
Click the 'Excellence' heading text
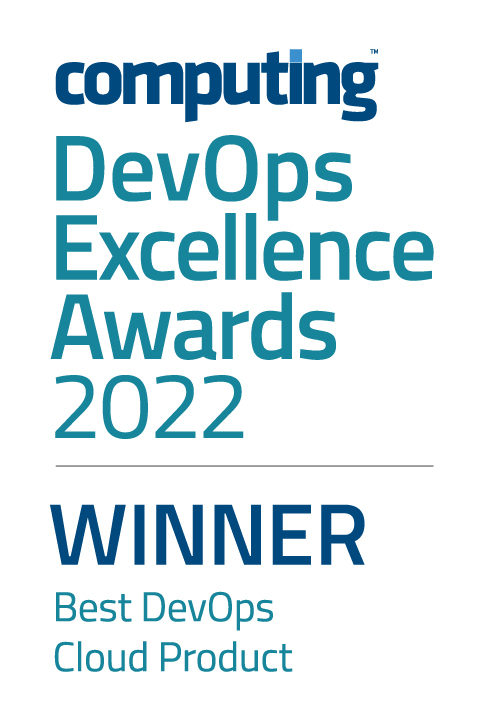coord(244,249)
